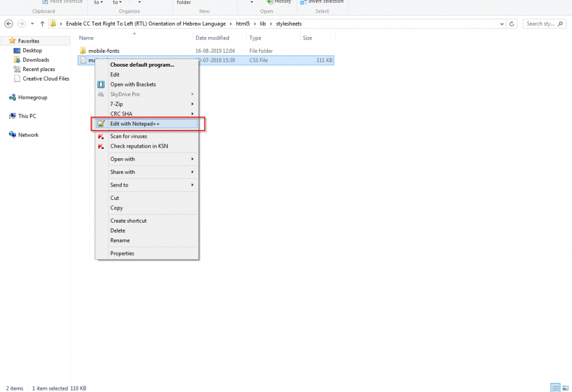Image resolution: width=572 pixels, height=392 pixels.
Task: Click the back navigation arrow
Action: [x=9, y=24]
